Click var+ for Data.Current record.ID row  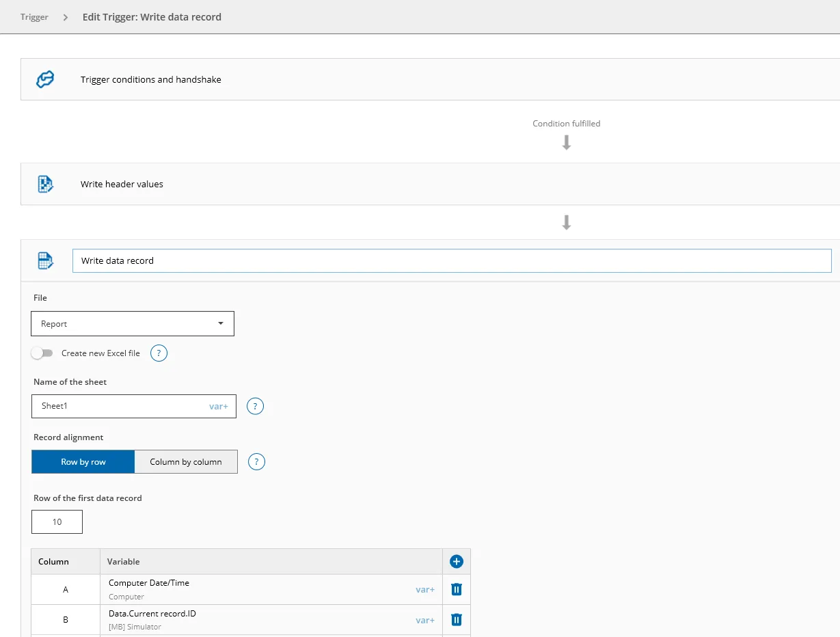[425, 620]
